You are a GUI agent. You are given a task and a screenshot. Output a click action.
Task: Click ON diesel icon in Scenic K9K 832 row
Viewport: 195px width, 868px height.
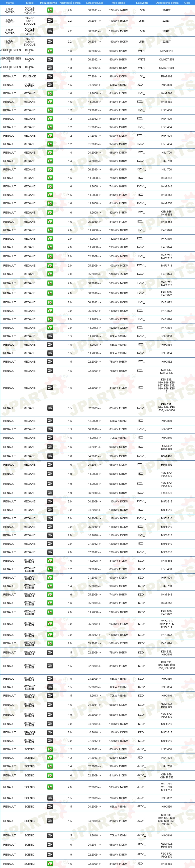(x=50, y=798)
